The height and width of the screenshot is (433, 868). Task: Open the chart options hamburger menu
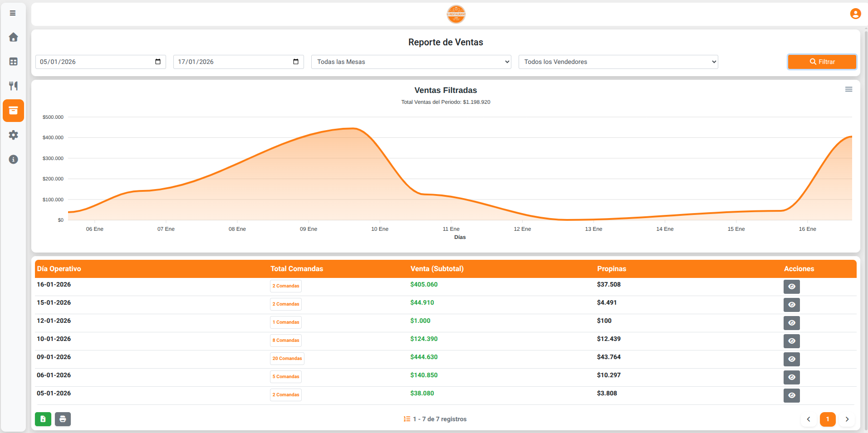(848, 89)
